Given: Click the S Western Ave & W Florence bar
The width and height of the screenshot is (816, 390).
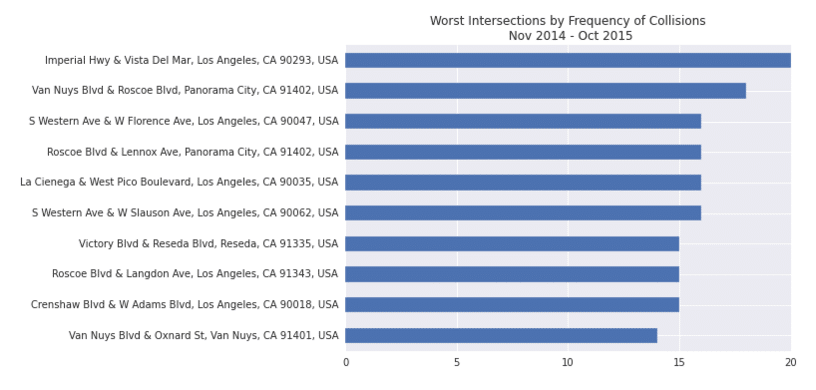Looking at the screenshot, I should (x=523, y=121).
